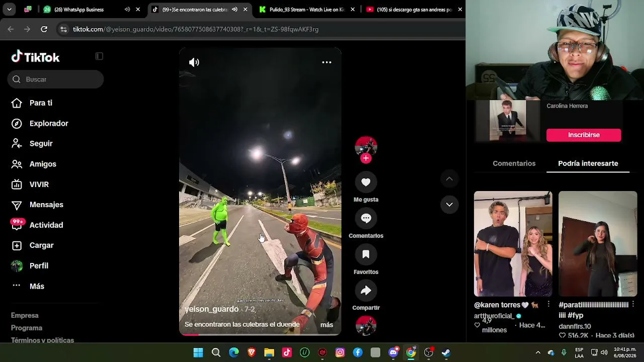Click the Inscribirse button

[x=584, y=135]
